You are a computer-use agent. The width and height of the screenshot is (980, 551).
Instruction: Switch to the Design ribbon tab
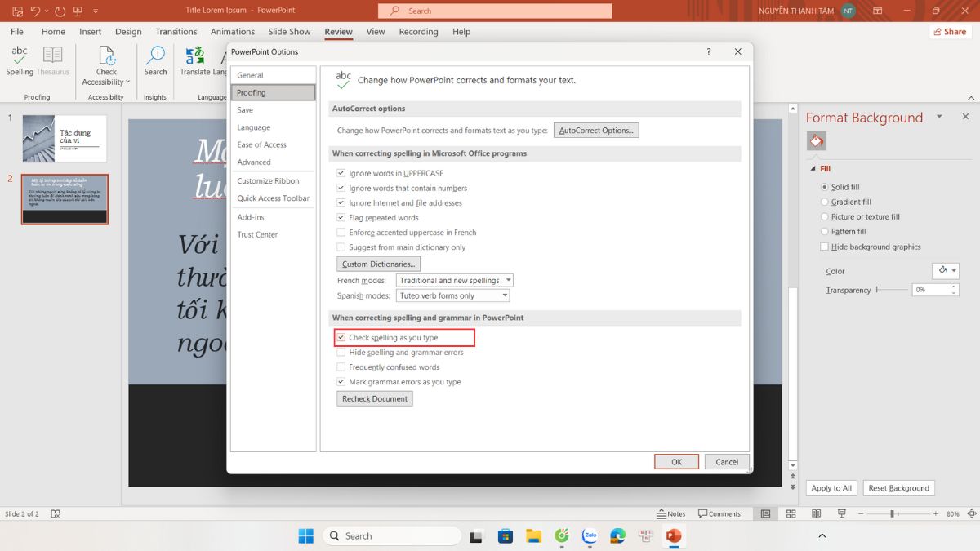tap(128, 32)
